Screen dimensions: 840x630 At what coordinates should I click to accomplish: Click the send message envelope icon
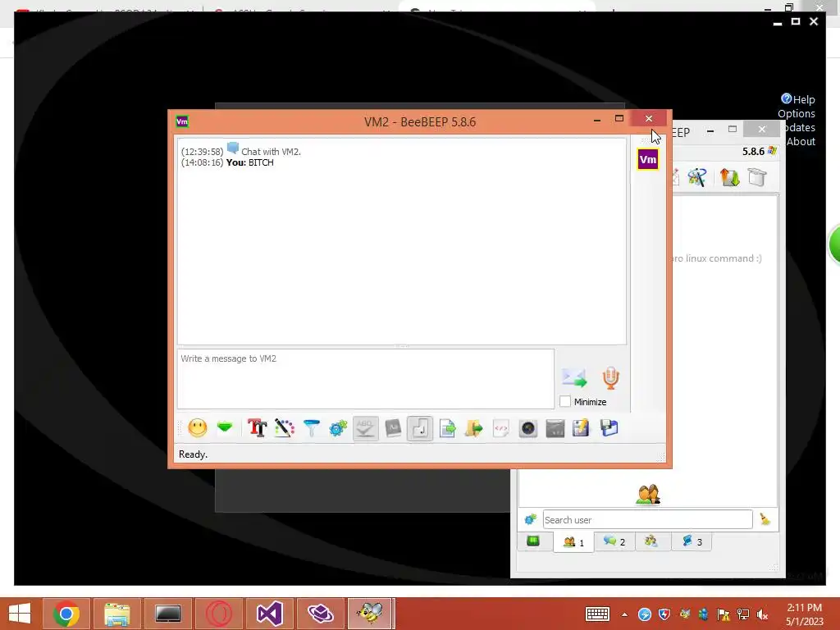574,377
